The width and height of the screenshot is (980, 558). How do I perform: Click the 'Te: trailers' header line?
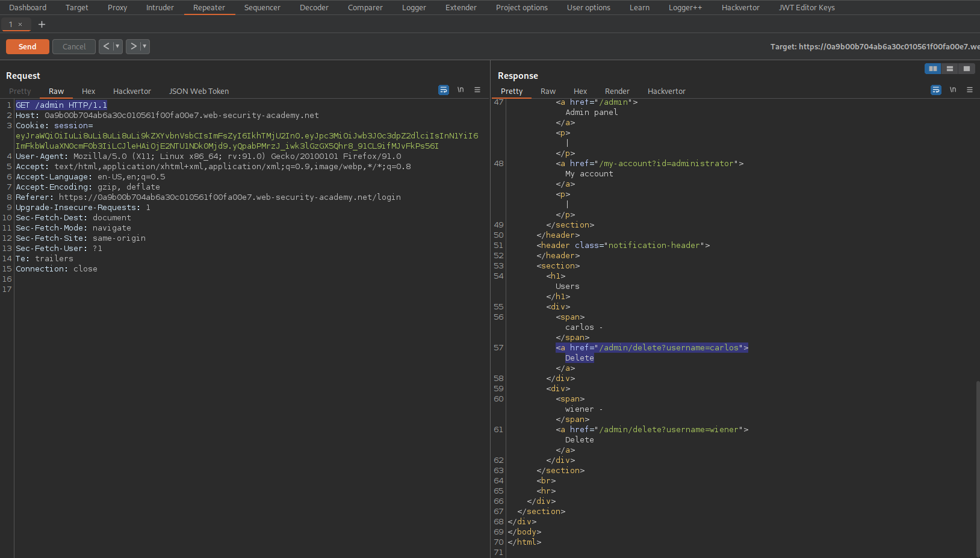[45, 259]
